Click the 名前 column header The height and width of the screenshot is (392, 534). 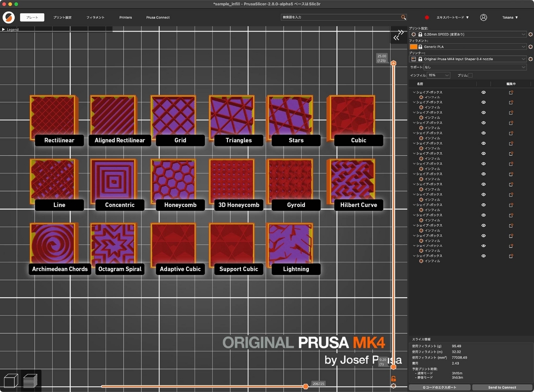click(x=420, y=84)
